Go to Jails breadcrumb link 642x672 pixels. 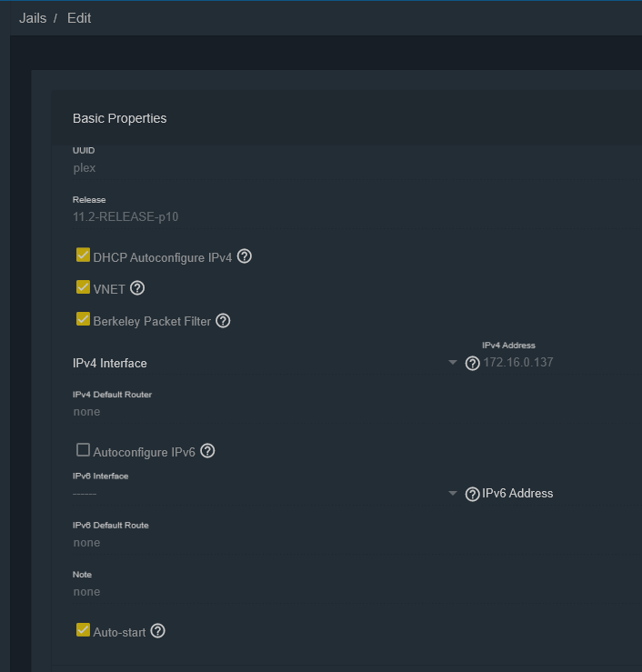pos(33,18)
